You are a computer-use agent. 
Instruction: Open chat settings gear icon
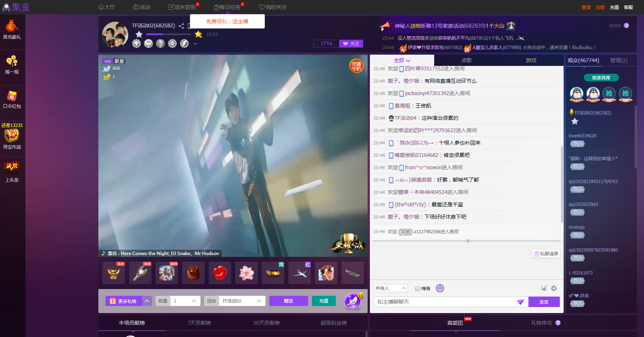(x=554, y=288)
